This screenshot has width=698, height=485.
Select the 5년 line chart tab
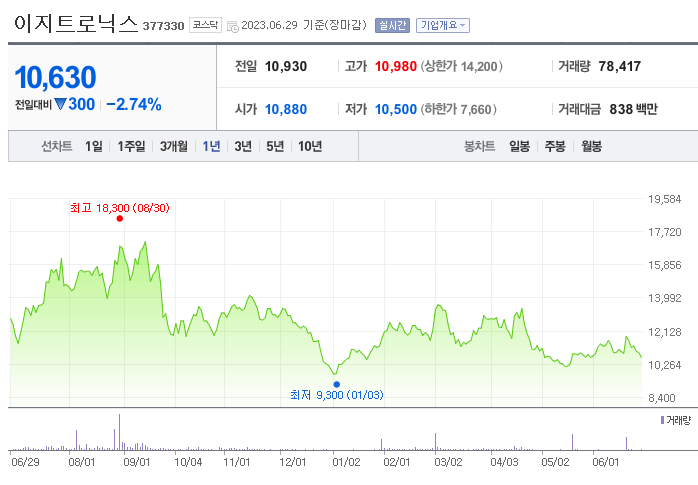pos(275,146)
